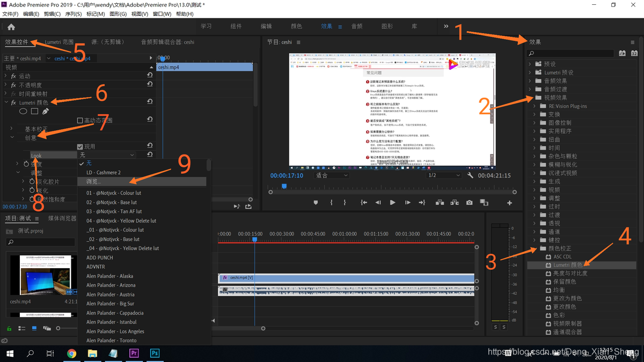
Task: Click the Project panel zoom slider handle
Action: (59, 328)
